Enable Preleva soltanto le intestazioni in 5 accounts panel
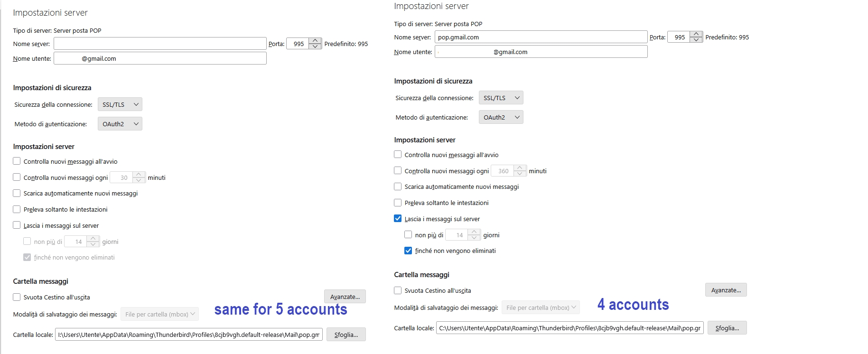 click(x=17, y=209)
